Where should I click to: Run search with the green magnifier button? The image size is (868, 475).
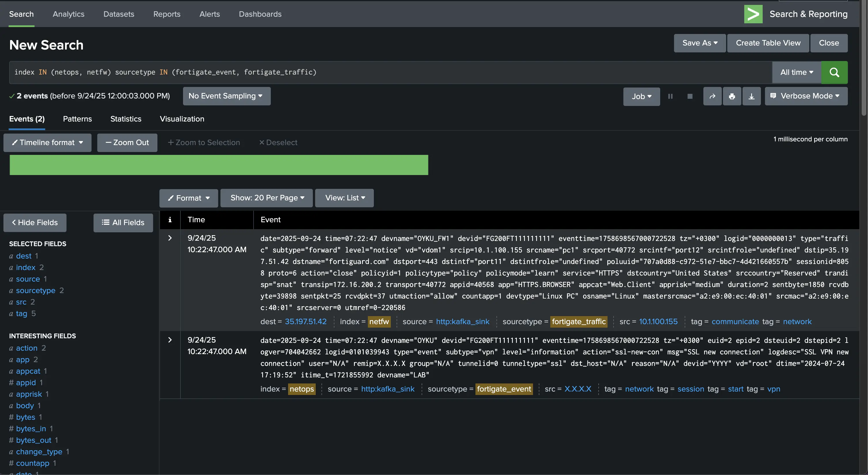(834, 72)
